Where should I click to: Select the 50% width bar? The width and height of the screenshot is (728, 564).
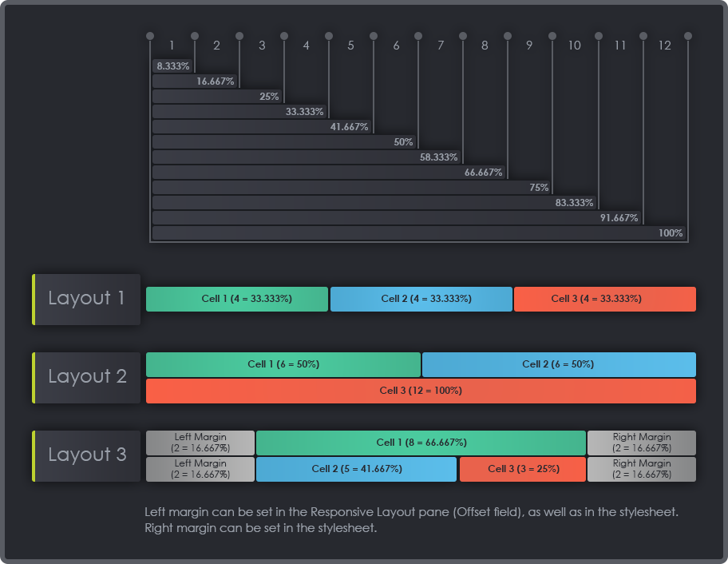(284, 142)
